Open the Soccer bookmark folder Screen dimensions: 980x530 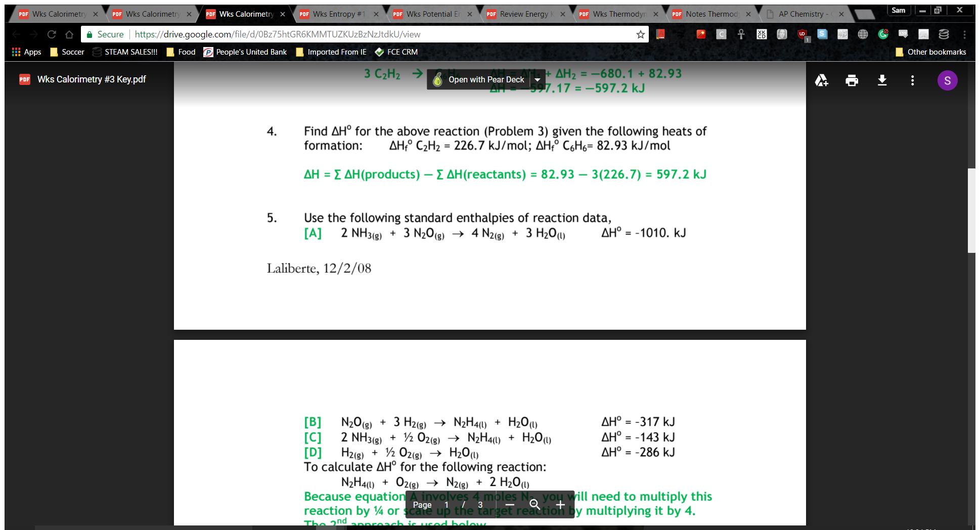coord(67,52)
